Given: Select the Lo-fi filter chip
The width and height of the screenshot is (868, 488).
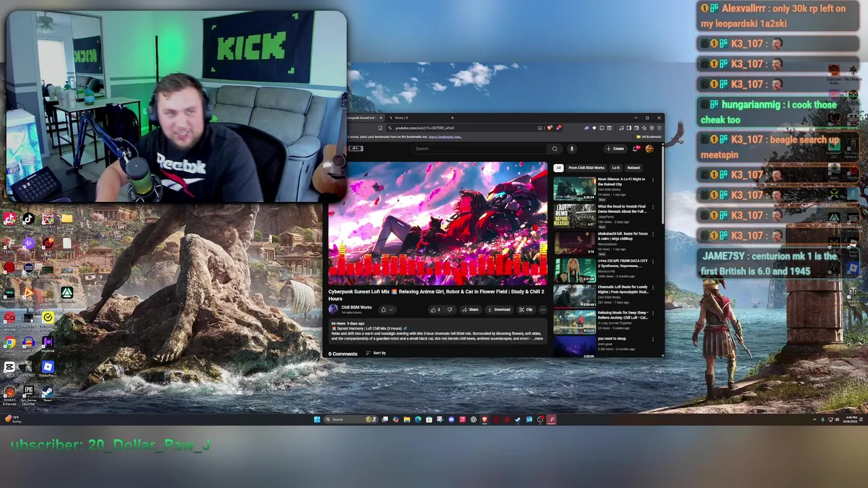Looking at the screenshot, I should click(616, 167).
